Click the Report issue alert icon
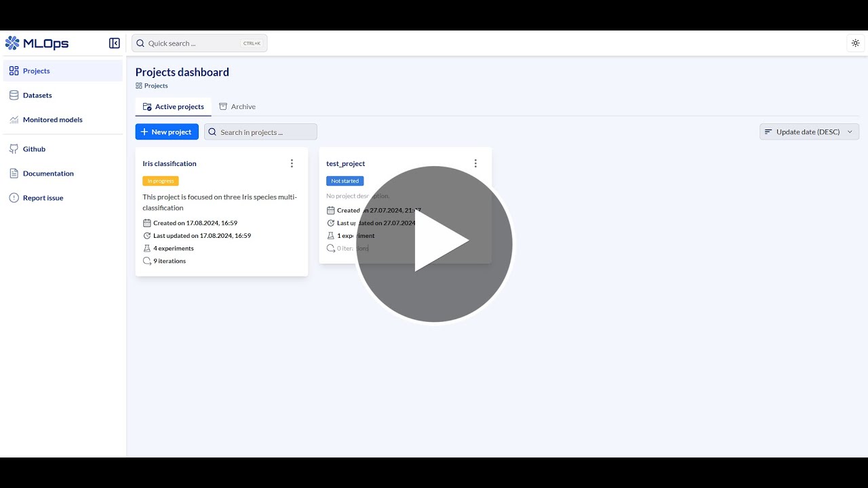Image resolution: width=868 pixels, height=488 pixels. 14,198
